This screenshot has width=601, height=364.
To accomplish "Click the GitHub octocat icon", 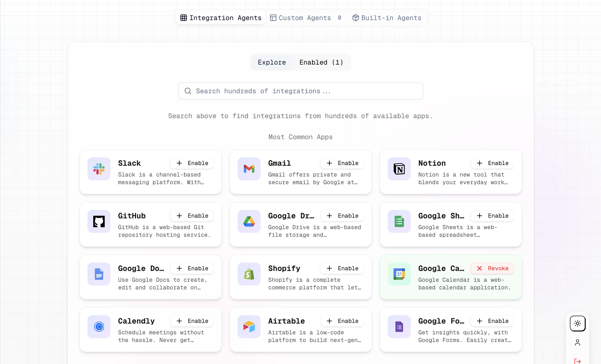I will (99, 221).
